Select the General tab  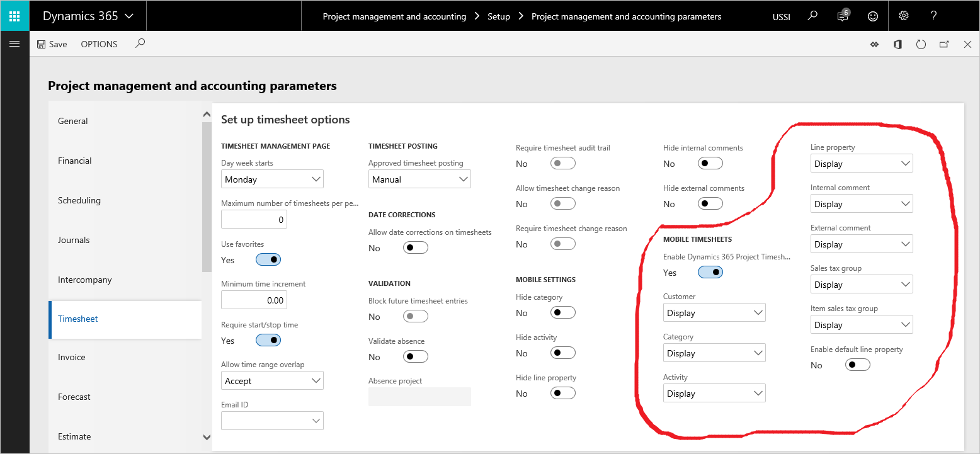click(x=125, y=121)
